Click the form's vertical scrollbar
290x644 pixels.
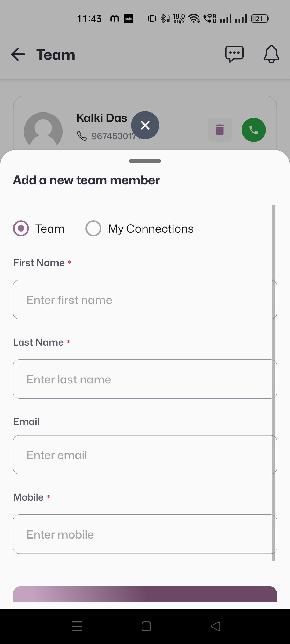[274, 383]
